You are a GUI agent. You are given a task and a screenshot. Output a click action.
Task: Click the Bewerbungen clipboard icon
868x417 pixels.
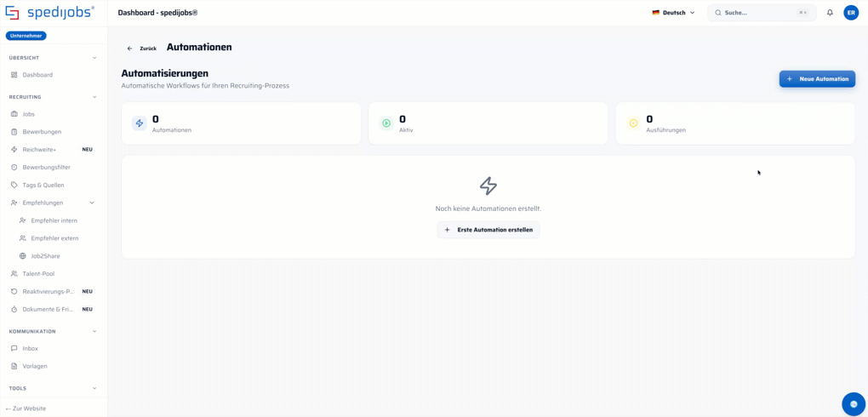pyautogui.click(x=14, y=132)
